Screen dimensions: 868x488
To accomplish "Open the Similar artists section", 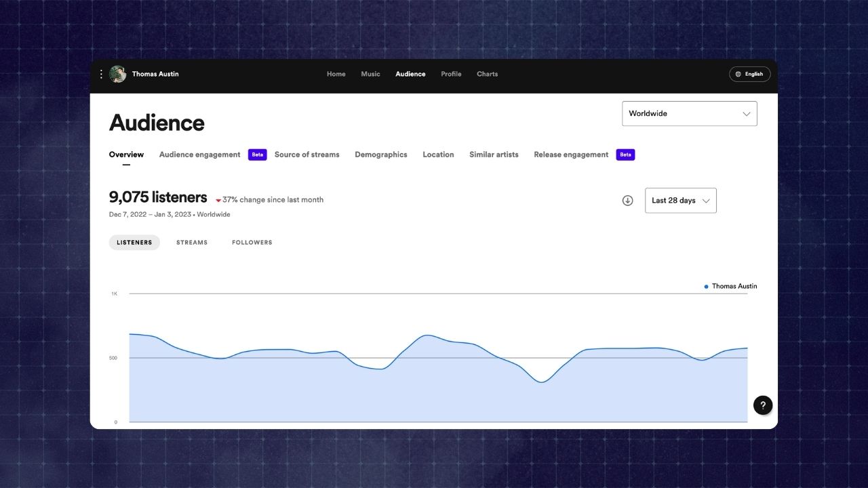I will 494,155.
